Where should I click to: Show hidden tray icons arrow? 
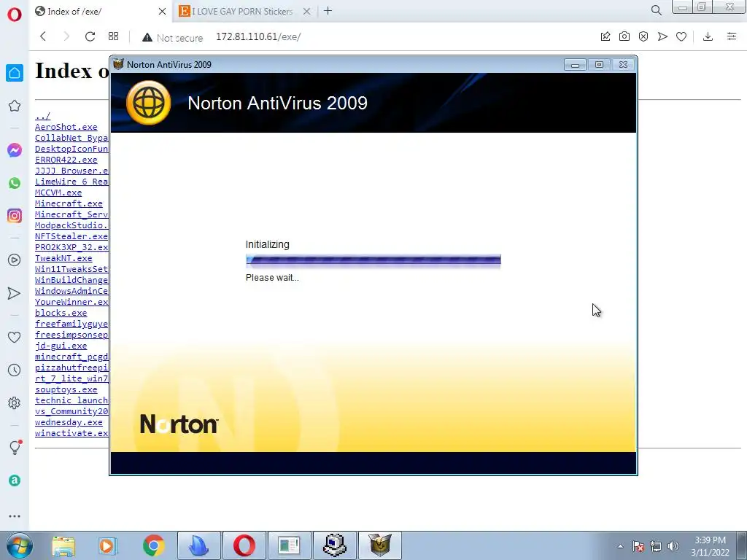point(620,547)
